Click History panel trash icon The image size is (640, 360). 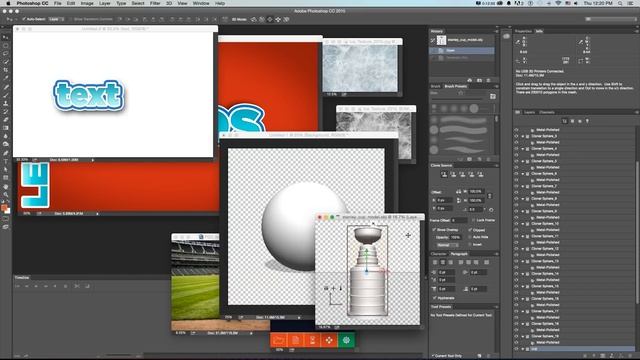tap(489, 80)
